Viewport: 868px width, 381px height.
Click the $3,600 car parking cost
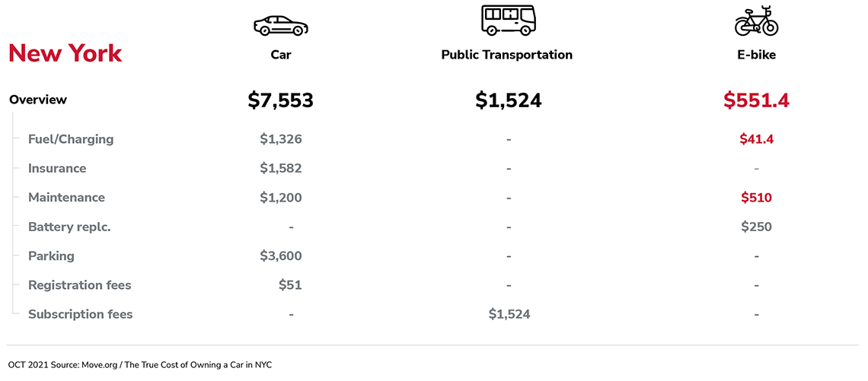pos(280,256)
